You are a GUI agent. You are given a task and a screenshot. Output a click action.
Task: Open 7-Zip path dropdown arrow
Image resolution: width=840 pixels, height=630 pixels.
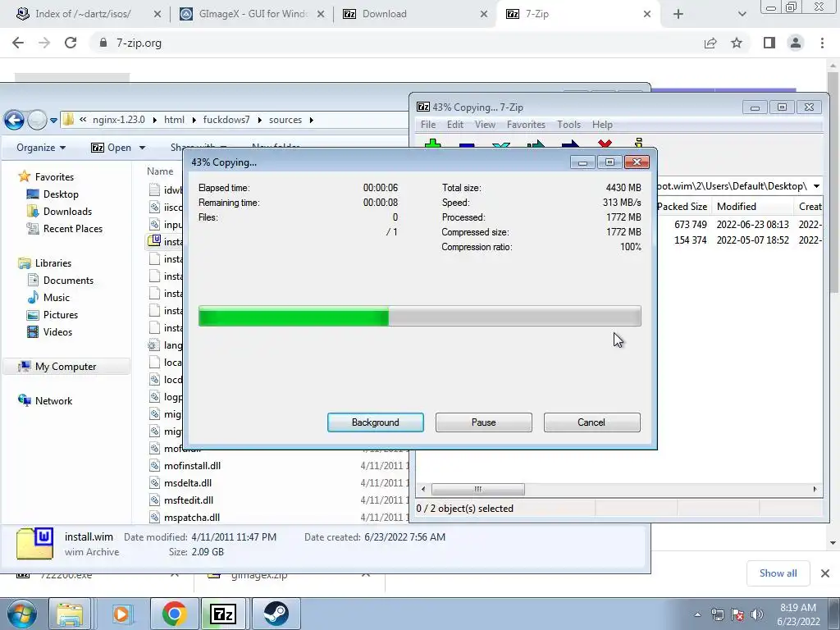(x=816, y=186)
